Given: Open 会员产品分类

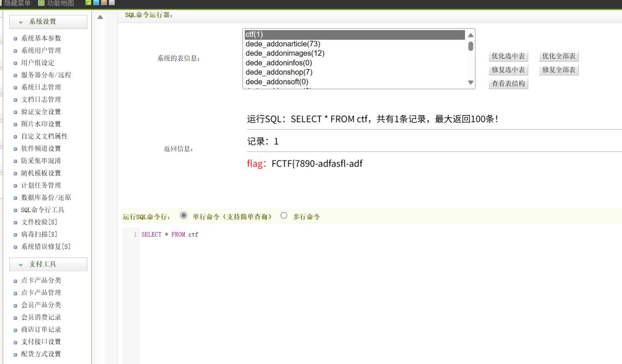Looking at the screenshot, I should (41, 305).
